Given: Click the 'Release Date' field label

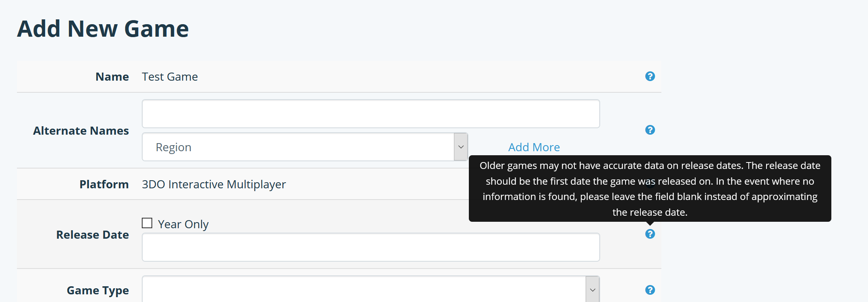Looking at the screenshot, I should point(93,235).
